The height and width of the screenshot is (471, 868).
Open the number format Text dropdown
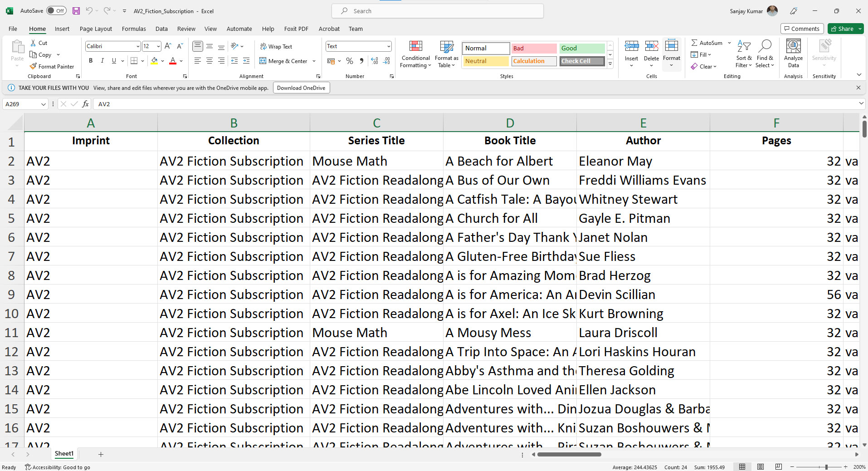389,46
